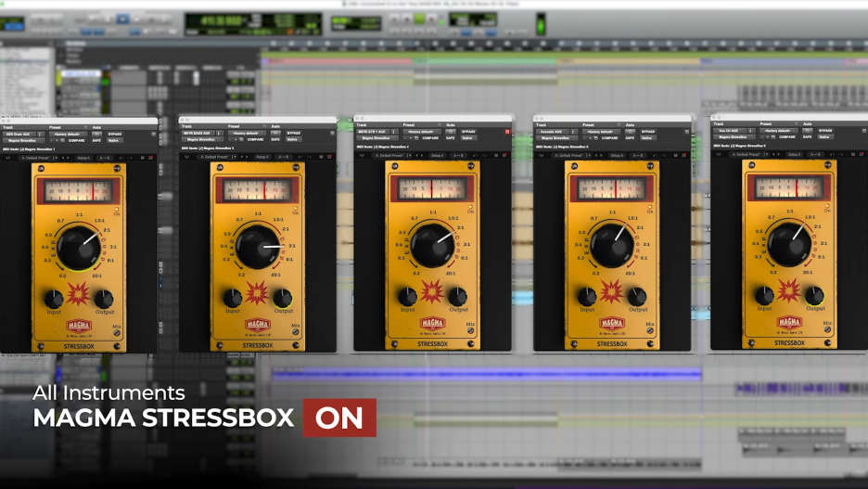
Task: Click the starburst emblem on BASS AUX StressBox
Action: (x=257, y=293)
